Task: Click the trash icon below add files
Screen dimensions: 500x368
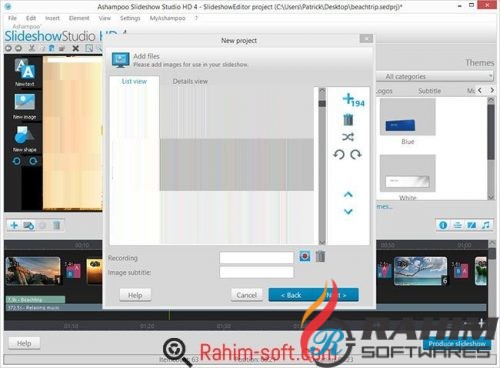Action: 348,119
